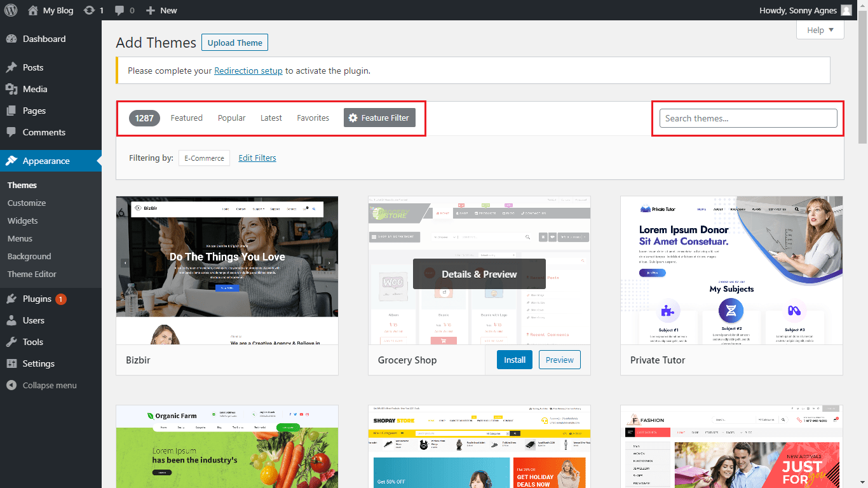This screenshot has width=868, height=488.
Task: Expand the Help dropdown tab
Action: coord(820,30)
